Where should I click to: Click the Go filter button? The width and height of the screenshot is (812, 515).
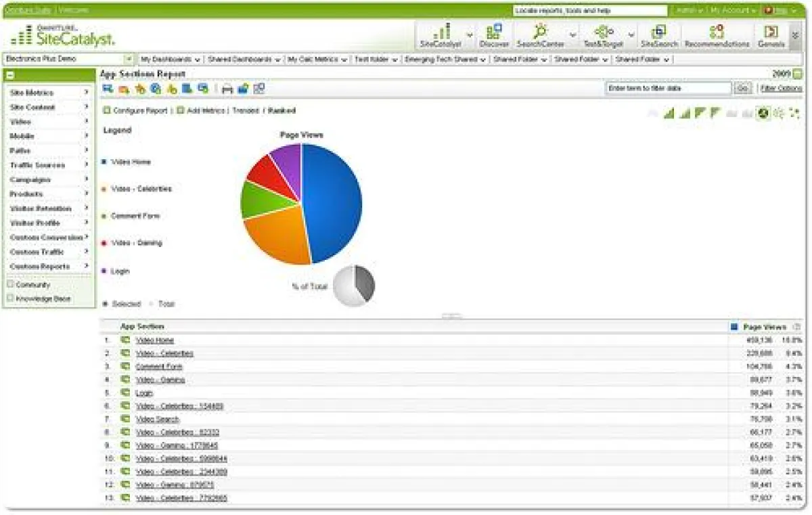(742, 89)
